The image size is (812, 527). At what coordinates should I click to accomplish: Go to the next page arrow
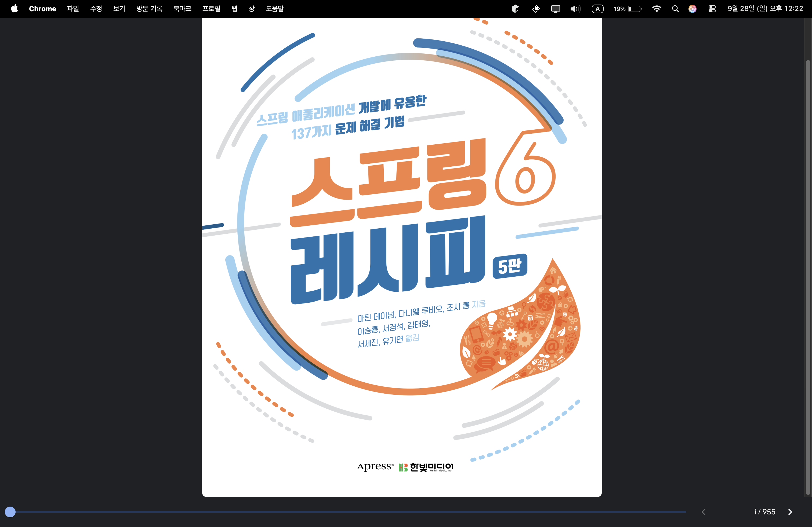click(790, 512)
